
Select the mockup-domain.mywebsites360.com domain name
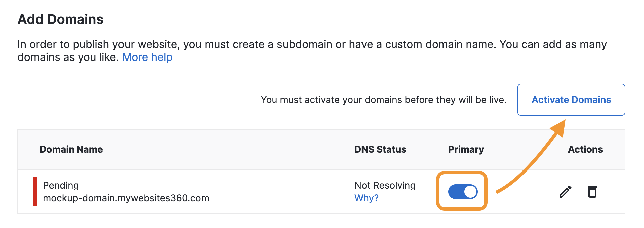coord(126,198)
